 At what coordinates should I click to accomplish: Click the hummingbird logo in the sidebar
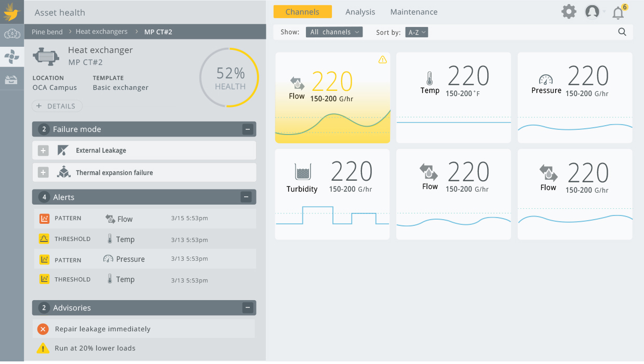click(11, 10)
